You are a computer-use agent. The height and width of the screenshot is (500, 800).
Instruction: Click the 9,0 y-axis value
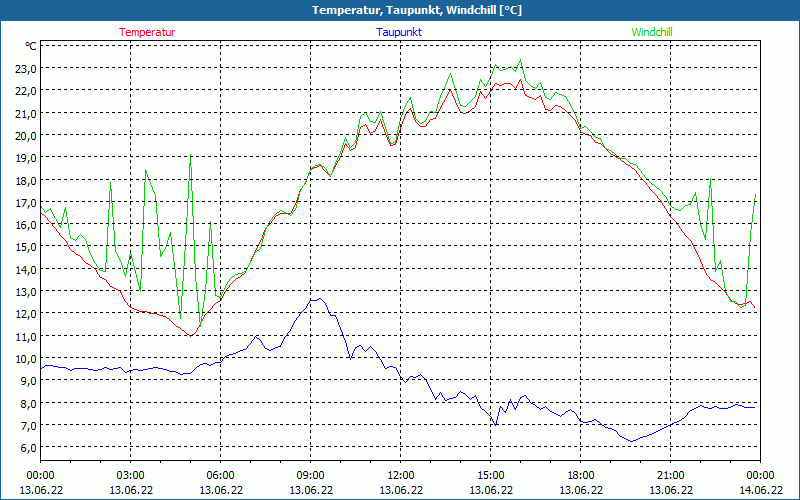tap(28, 381)
